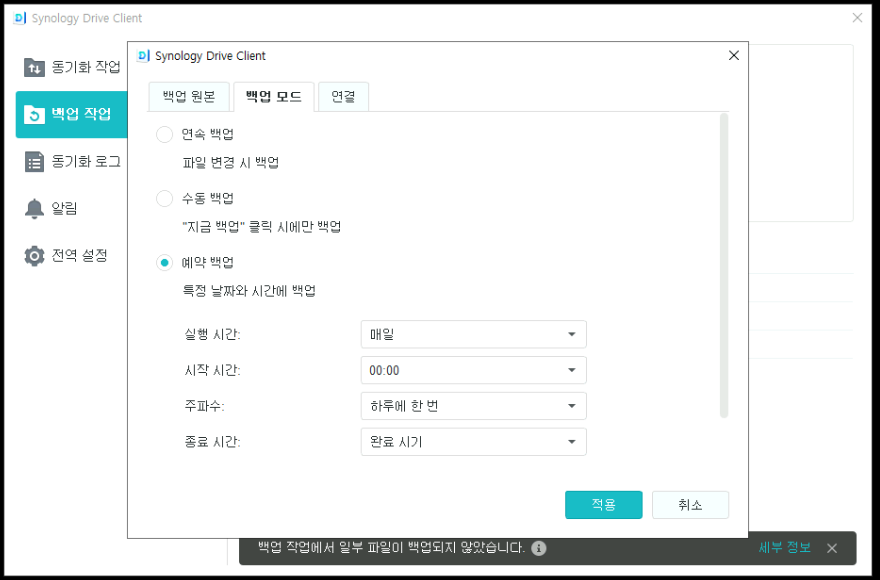
Task: Open the 종료 시간 dropdown showing 완료 시기
Action: click(474, 442)
